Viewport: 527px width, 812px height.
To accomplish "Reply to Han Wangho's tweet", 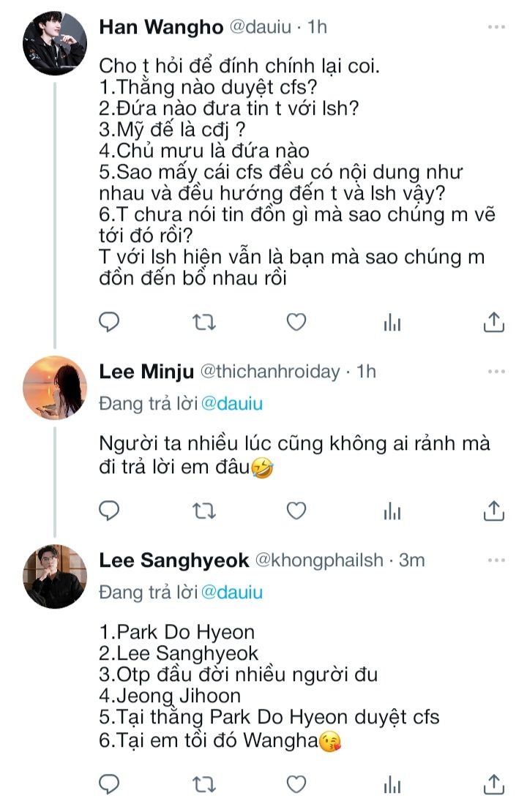I will click(109, 321).
